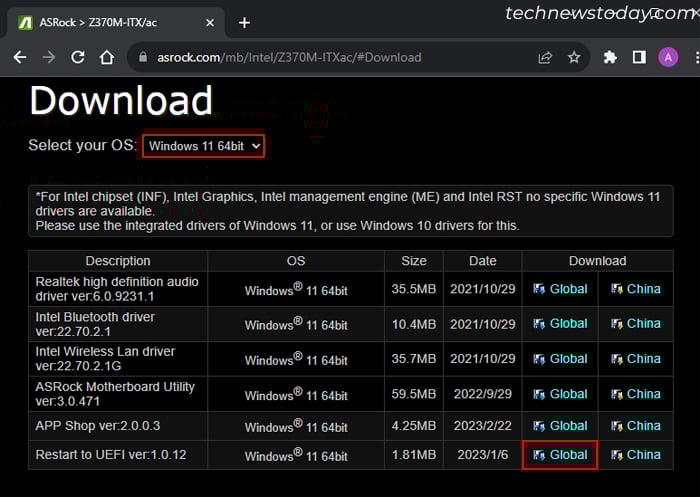Click the 35.5MB size cell
Image resolution: width=700 pixels, height=497 pixels.
pyautogui.click(x=414, y=289)
